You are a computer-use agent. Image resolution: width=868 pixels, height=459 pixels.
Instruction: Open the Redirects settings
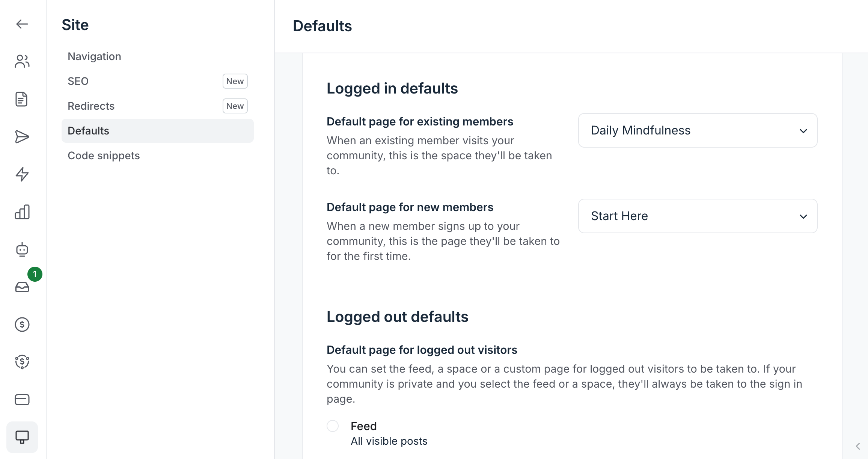[91, 106]
